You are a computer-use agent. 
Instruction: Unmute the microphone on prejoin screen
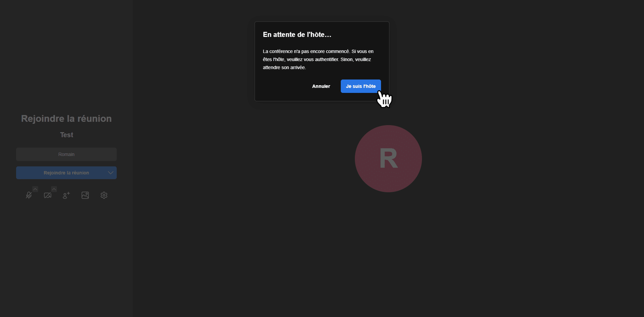[x=29, y=195]
